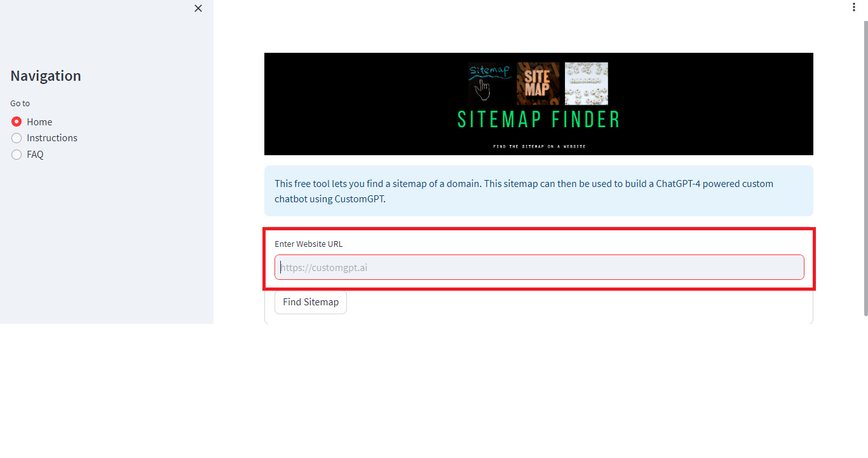Choose the Instructions radio option

tap(17, 138)
